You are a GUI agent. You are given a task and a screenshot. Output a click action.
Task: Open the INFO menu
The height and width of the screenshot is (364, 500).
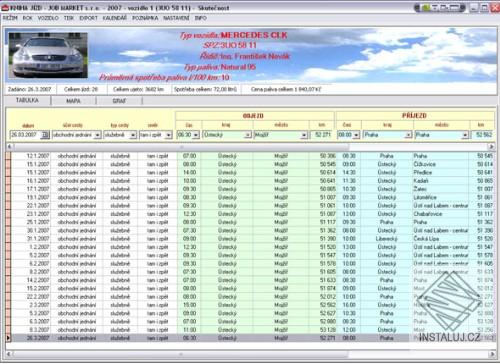coord(201,18)
